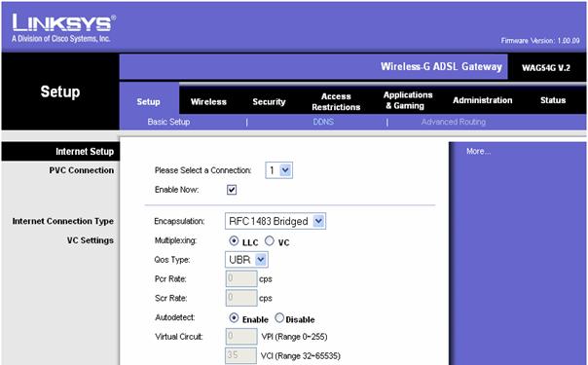Click the VC Settings label
This screenshot has height=365, width=588.
click(91, 240)
